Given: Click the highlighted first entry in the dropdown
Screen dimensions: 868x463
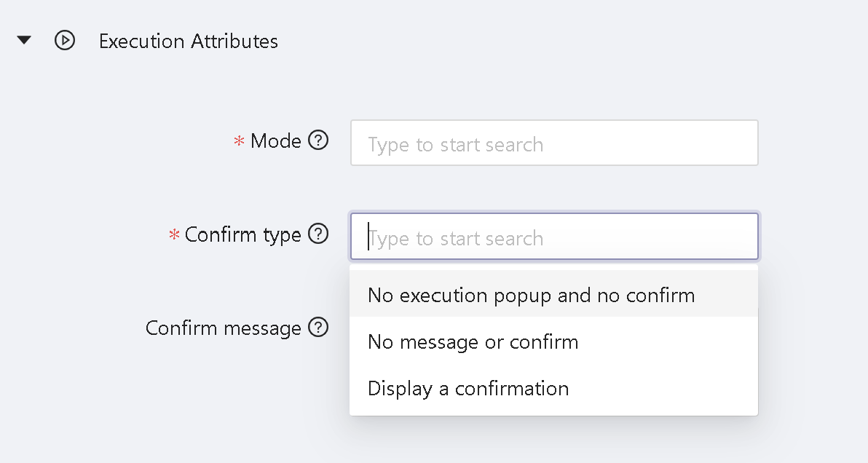Looking at the screenshot, I should pyautogui.click(x=532, y=295).
